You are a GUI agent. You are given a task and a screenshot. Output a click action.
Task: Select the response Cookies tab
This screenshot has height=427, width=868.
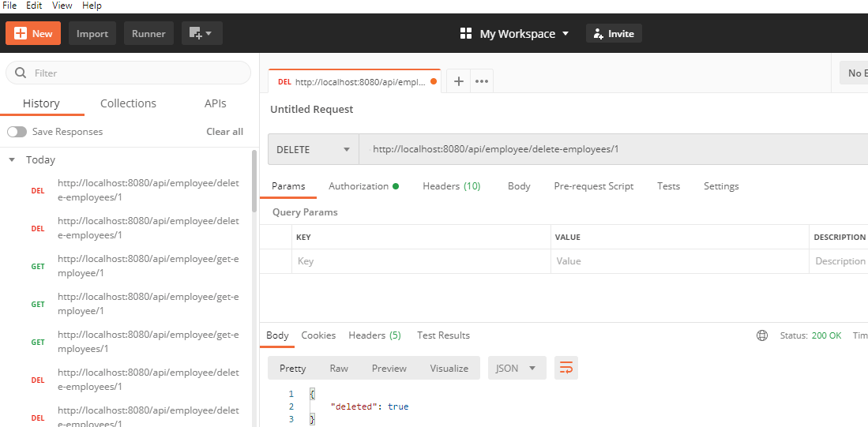[x=318, y=335]
